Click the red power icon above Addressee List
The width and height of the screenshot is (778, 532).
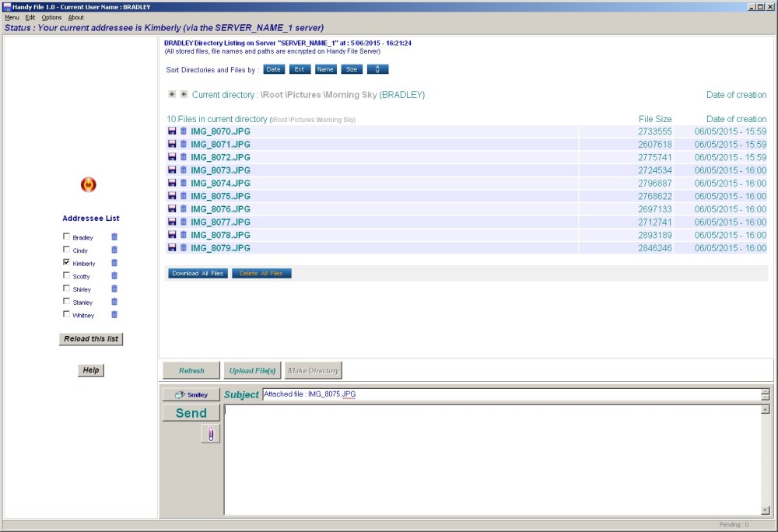tap(89, 184)
